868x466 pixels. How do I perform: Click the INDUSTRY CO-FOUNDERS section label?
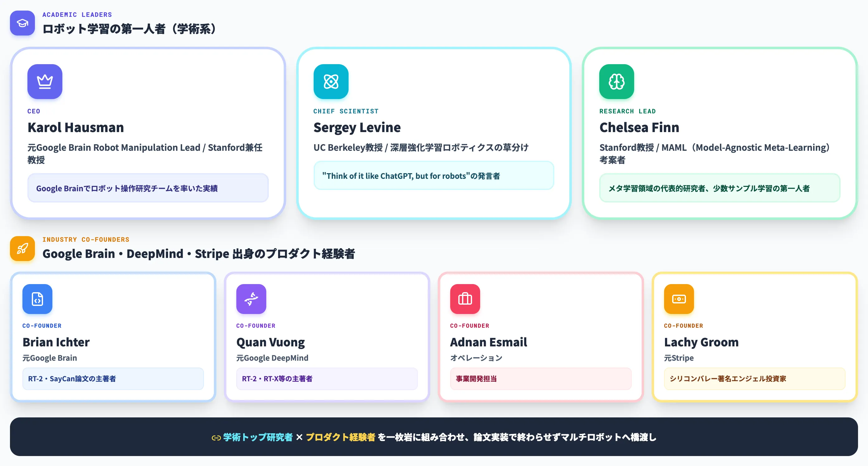(86, 240)
